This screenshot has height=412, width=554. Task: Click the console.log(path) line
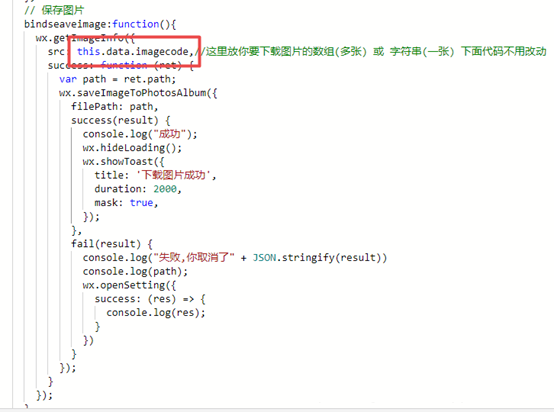pos(135,272)
